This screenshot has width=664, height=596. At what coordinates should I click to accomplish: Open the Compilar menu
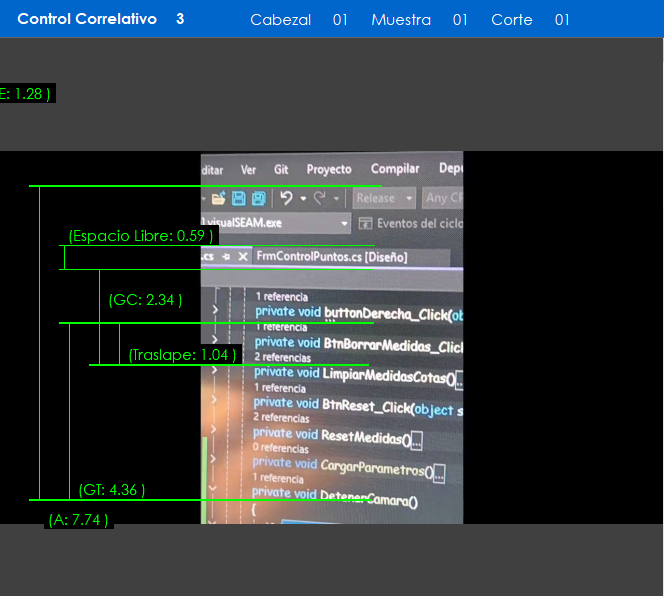395,169
